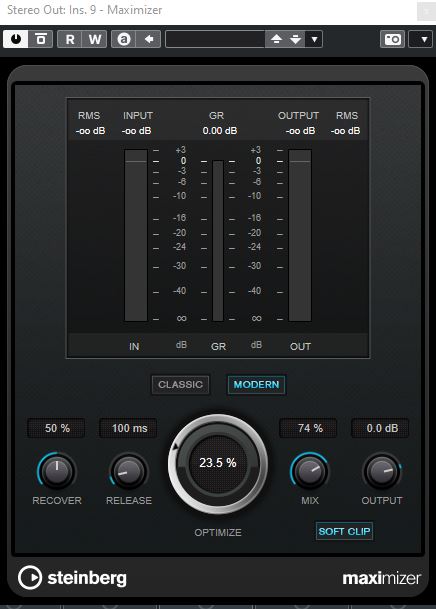Click the GR 0.00 dB readout
The image size is (436, 609).
(220, 131)
